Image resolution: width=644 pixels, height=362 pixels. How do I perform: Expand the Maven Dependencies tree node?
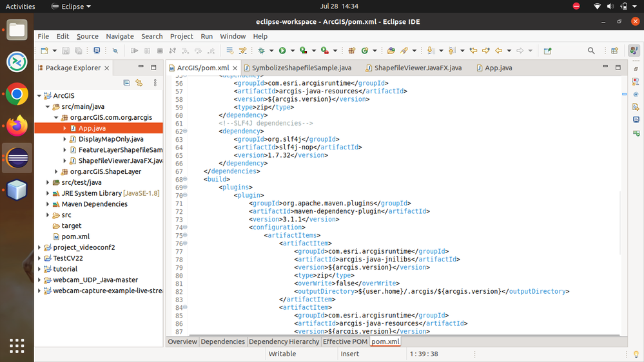tap(48, 204)
